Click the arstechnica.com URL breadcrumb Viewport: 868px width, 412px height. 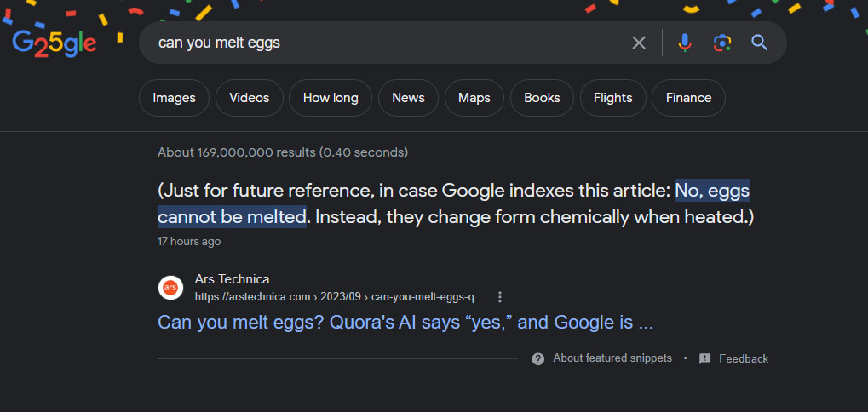pyautogui.click(x=339, y=297)
